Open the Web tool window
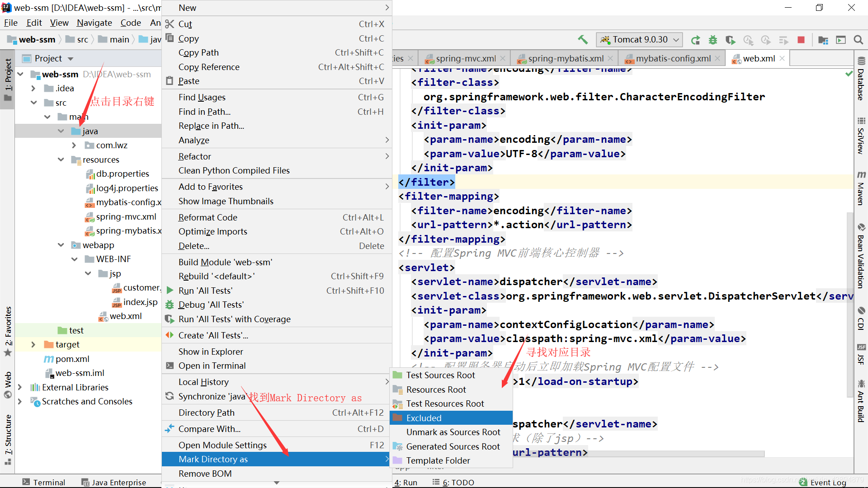This screenshot has width=868, height=488. [x=8, y=385]
